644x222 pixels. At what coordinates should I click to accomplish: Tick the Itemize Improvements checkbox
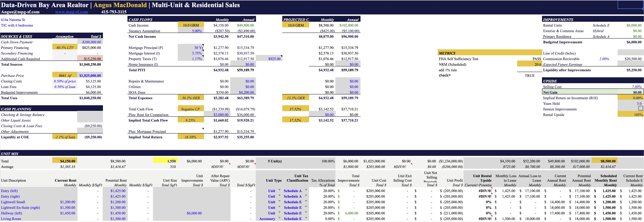(x=640, y=109)
